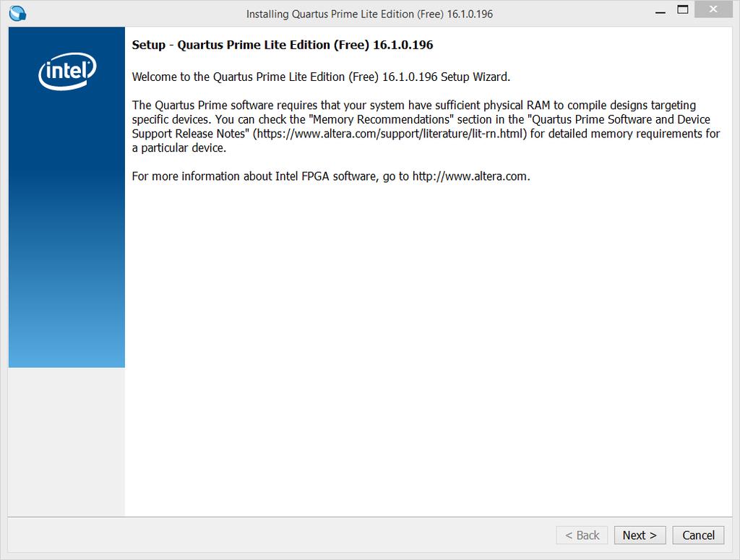Click the altera.com lit-rn.html URL text
The image size is (740, 560).
click(x=390, y=134)
